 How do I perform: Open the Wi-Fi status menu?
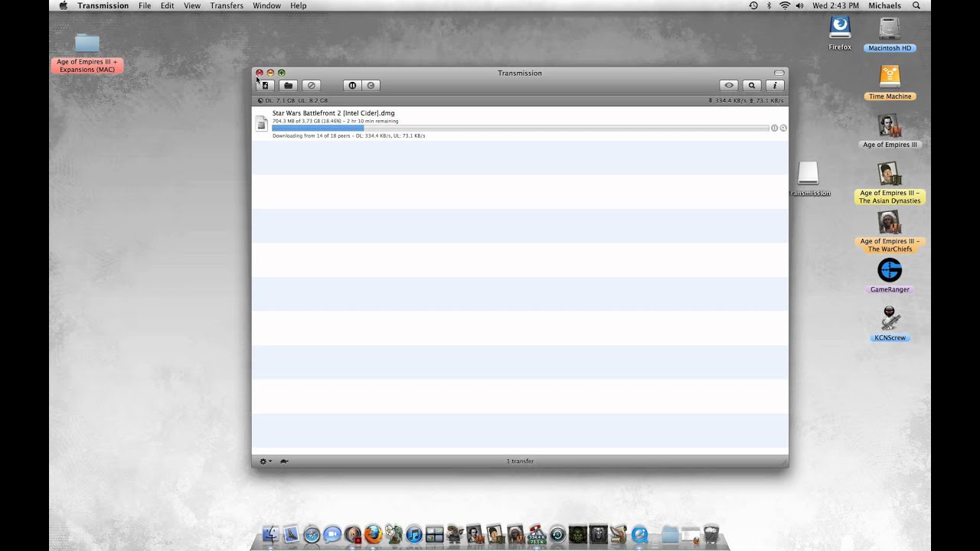pos(785,5)
